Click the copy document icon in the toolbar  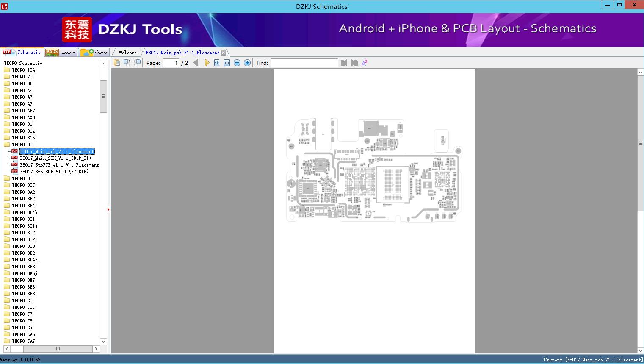[117, 63]
